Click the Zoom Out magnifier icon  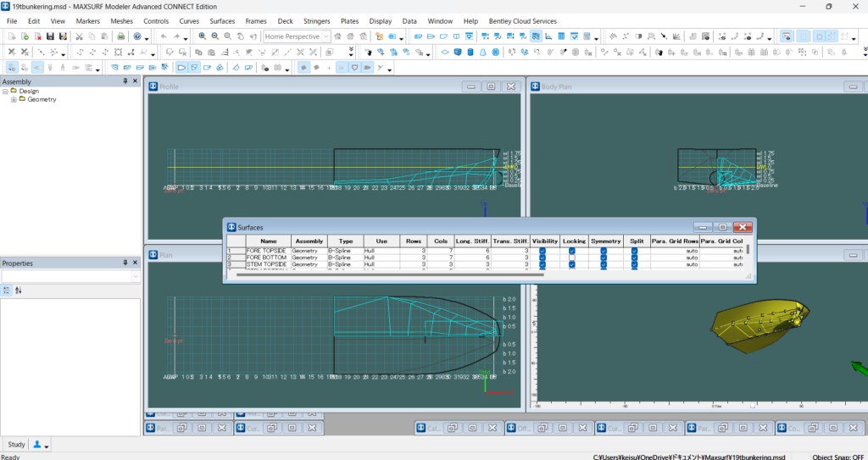tap(215, 36)
